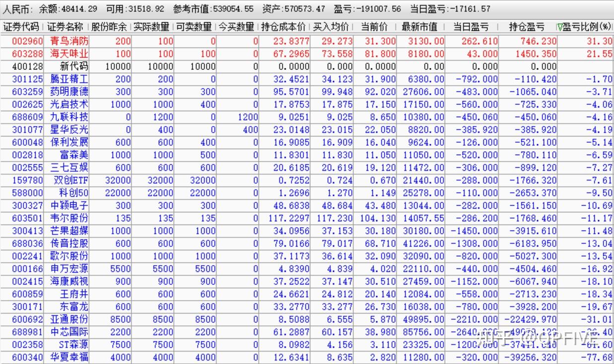614x364 pixels.
Task: Click 星华反光 today-bought quantity 400
Action: click(x=251, y=130)
